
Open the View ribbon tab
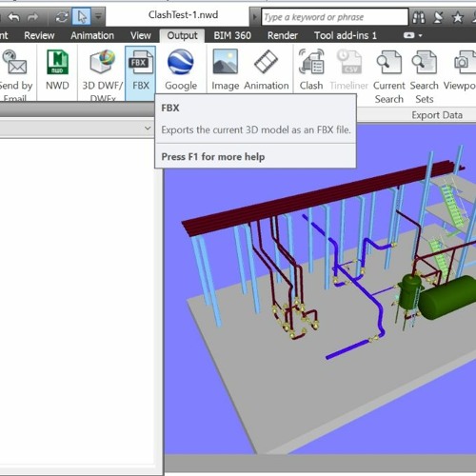(141, 35)
